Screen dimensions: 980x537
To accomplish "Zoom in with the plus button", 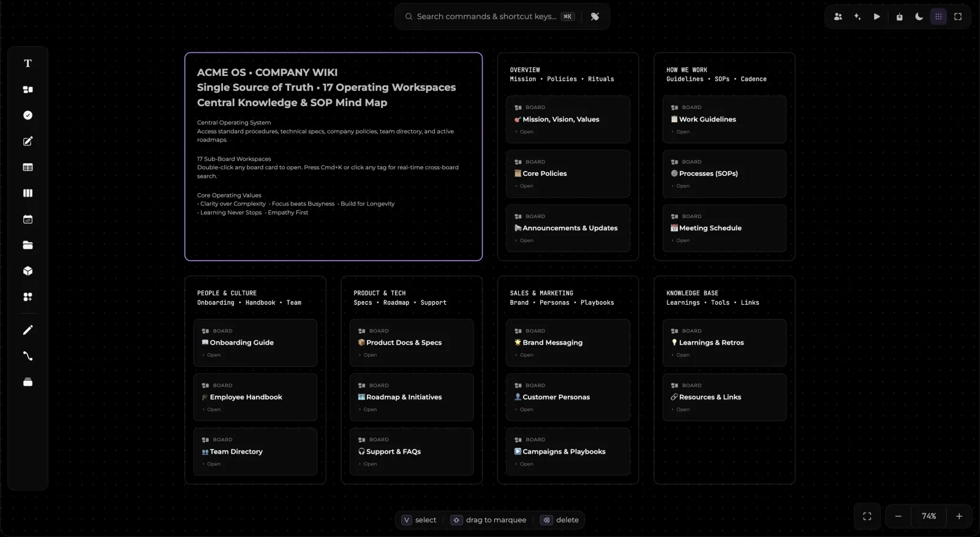I will [x=959, y=516].
